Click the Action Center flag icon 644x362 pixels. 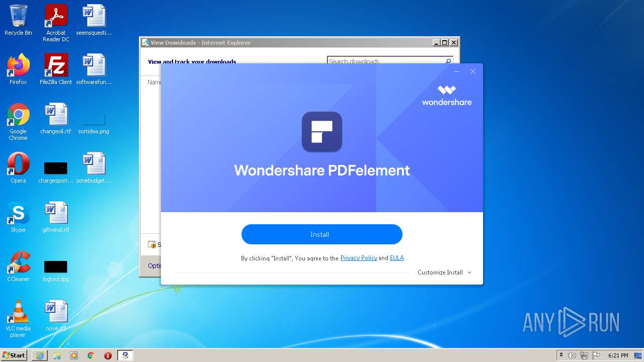click(596, 355)
